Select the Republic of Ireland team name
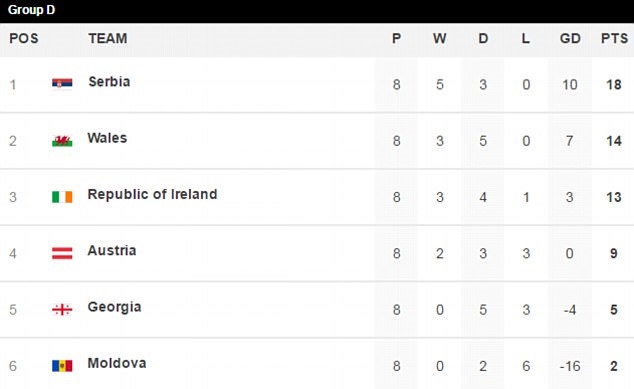Image resolution: width=634 pixels, height=389 pixels. [x=152, y=194]
